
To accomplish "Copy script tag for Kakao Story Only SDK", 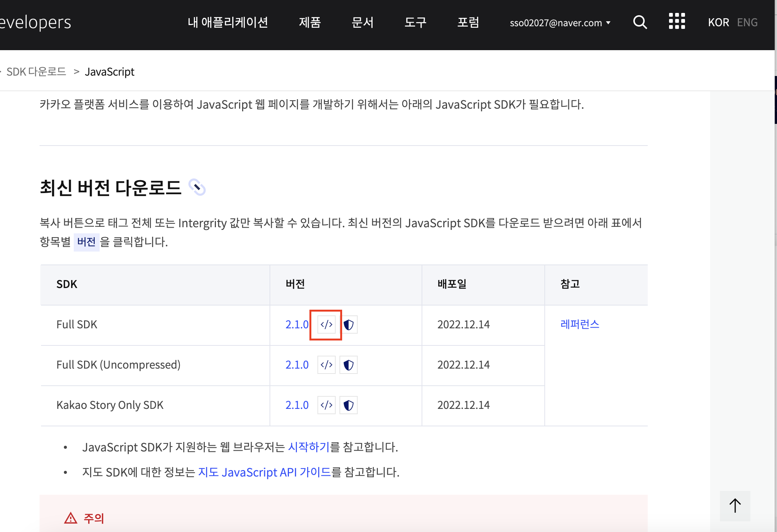I will (x=326, y=405).
